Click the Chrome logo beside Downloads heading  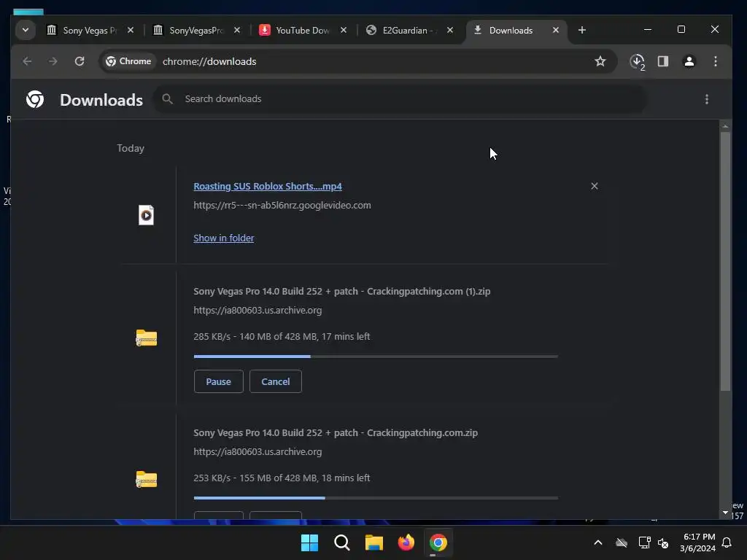click(x=35, y=99)
